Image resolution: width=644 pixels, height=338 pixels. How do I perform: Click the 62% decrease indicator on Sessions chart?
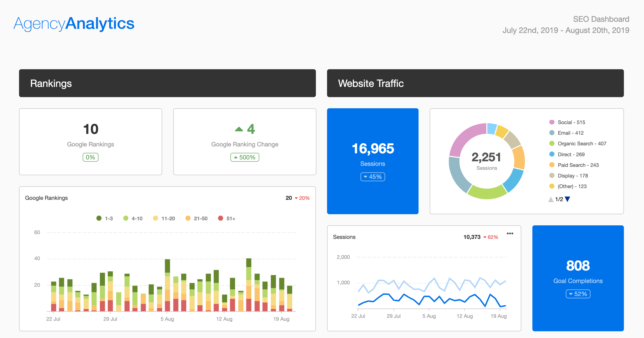pyautogui.click(x=491, y=237)
